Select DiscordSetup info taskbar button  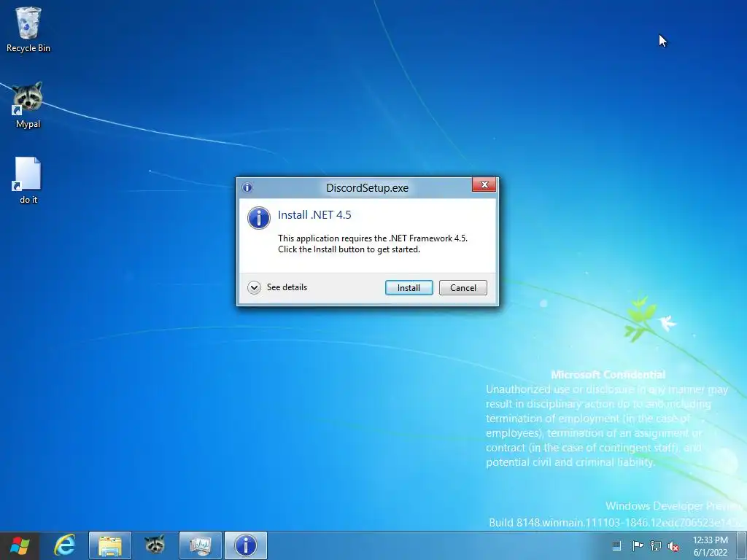(246, 545)
